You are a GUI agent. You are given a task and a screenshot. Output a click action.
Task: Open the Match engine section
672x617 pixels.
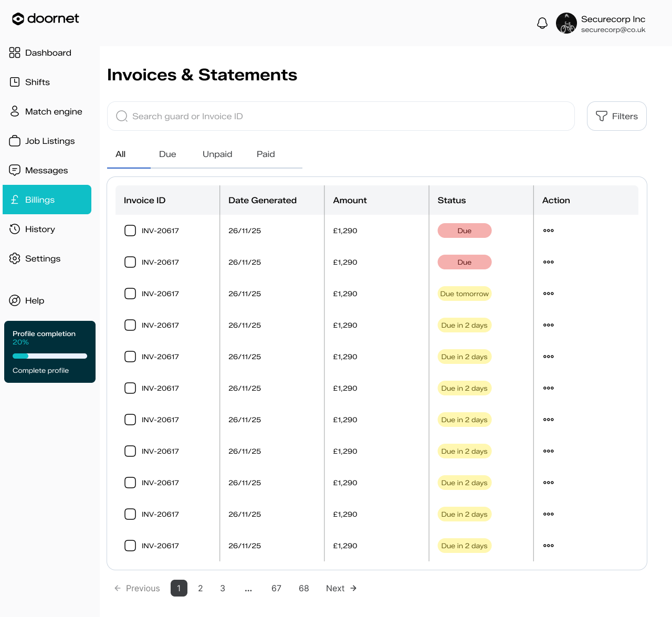pyautogui.click(x=53, y=111)
